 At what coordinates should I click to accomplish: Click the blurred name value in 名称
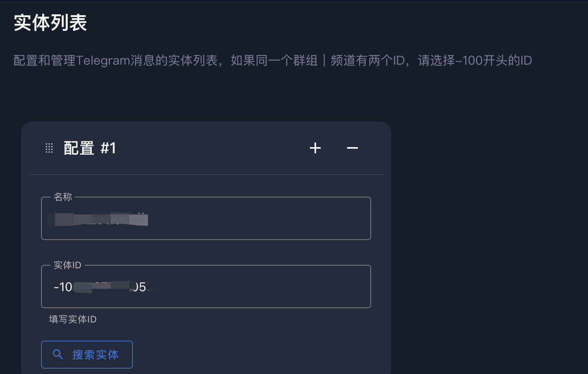click(x=101, y=219)
